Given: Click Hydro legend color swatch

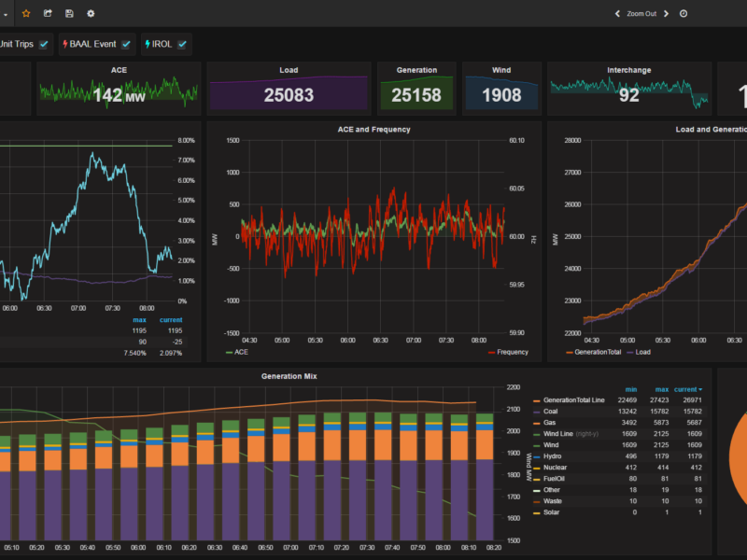Looking at the screenshot, I should [536, 456].
